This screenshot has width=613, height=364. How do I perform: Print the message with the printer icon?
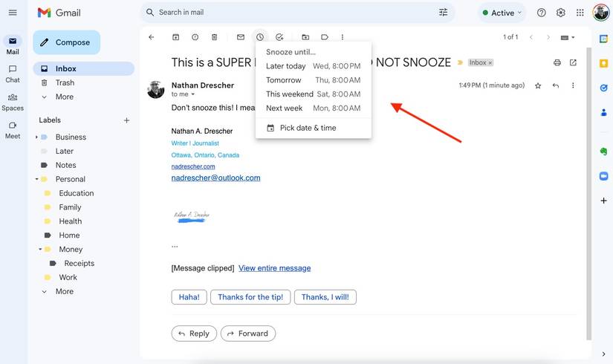coord(557,63)
